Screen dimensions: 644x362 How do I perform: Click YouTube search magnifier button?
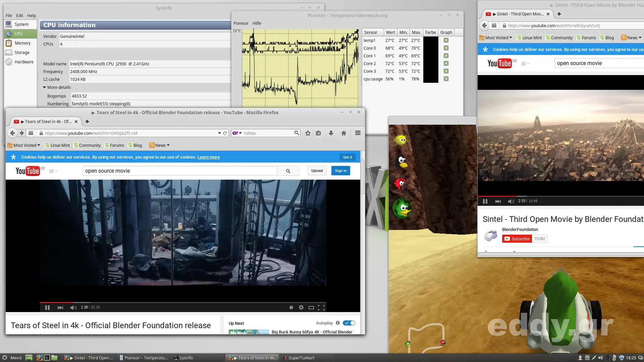click(288, 171)
